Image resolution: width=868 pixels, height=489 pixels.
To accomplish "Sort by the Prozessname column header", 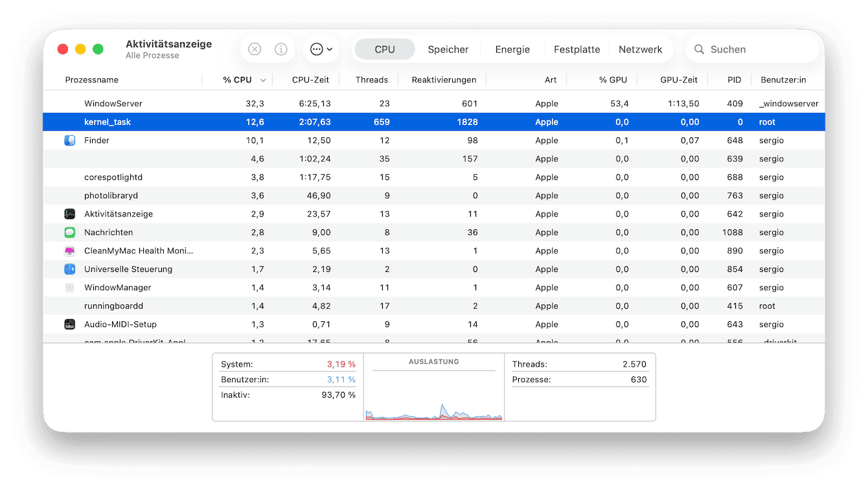I will (x=92, y=80).
